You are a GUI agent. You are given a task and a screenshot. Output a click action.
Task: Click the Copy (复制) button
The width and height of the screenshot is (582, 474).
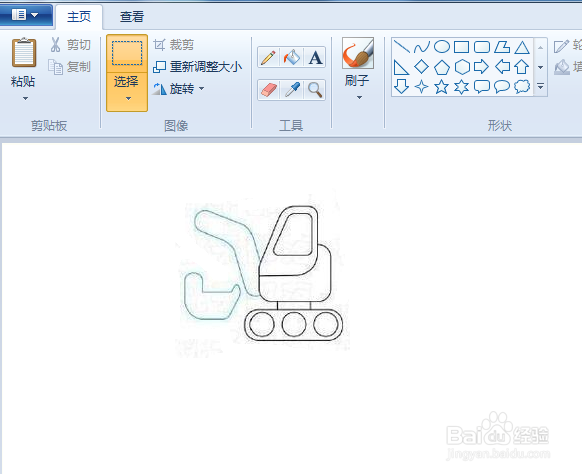tap(70, 67)
